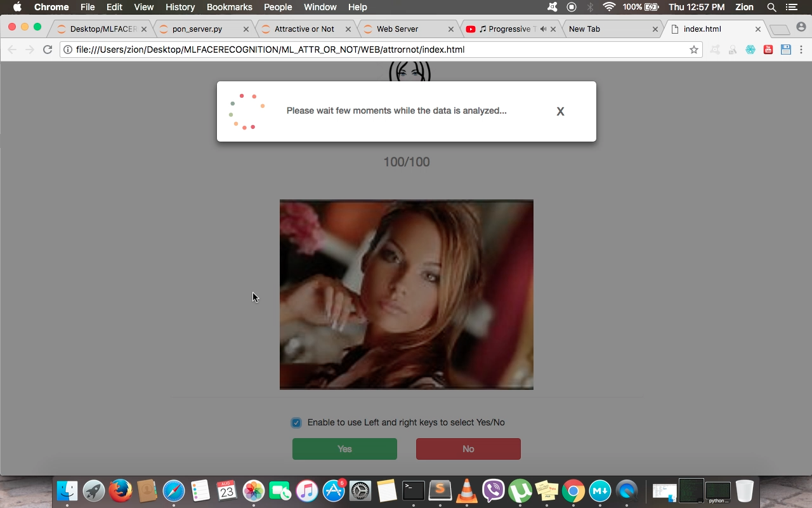Open Chrome's three-dot menu
Screen dimensions: 812x508
click(801, 50)
